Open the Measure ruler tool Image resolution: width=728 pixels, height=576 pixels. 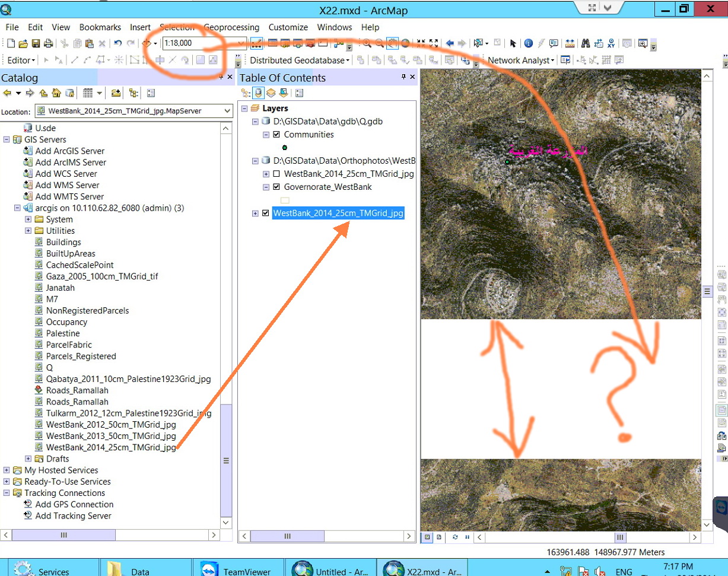(570, 43)
